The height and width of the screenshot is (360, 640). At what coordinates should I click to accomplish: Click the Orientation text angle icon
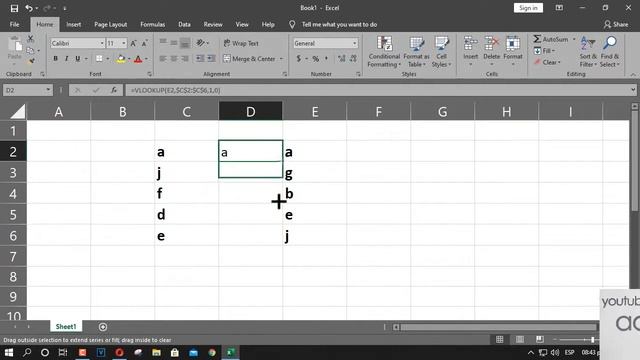(x=200, y=43)
